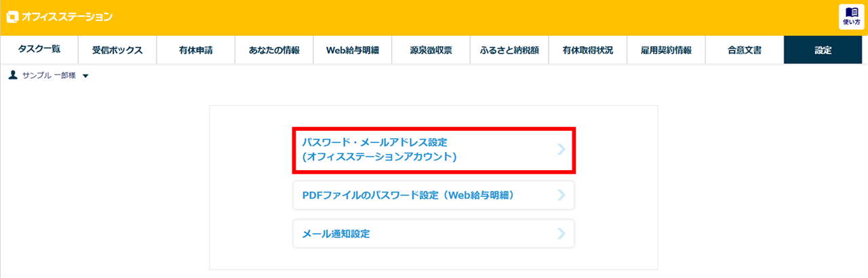Viewport: 868px width, 278px height.
Task: Select the 設定 tab
Action: click(823, 50)
